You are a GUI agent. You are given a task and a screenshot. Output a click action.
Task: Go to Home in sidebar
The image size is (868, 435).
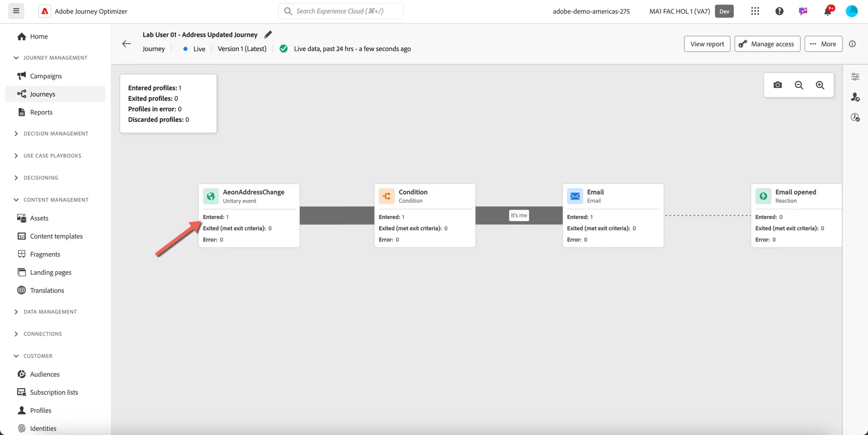click(55, 36)
